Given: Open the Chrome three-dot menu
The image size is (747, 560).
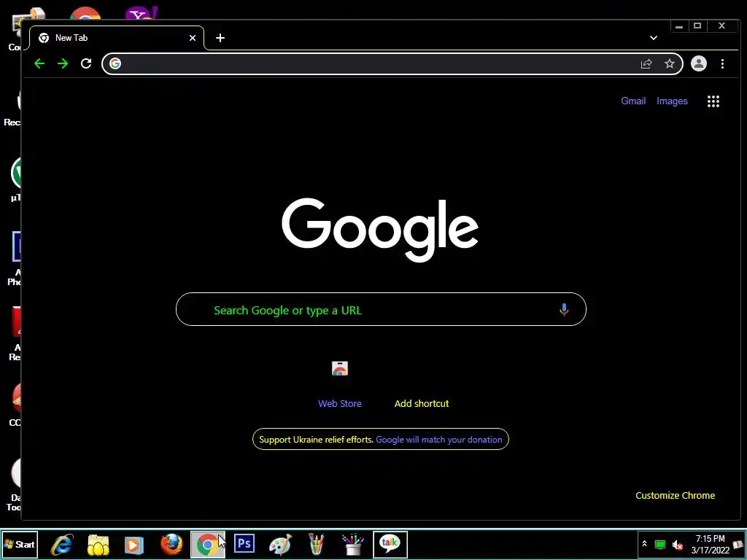Looking at the screenshot, I should coord(722,64).
